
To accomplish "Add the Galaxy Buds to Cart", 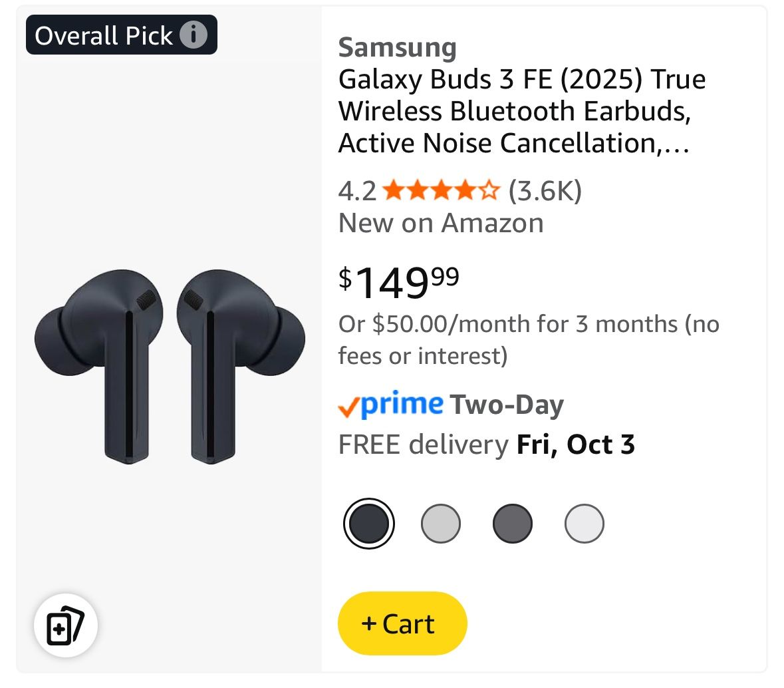I will coord(402,623).
